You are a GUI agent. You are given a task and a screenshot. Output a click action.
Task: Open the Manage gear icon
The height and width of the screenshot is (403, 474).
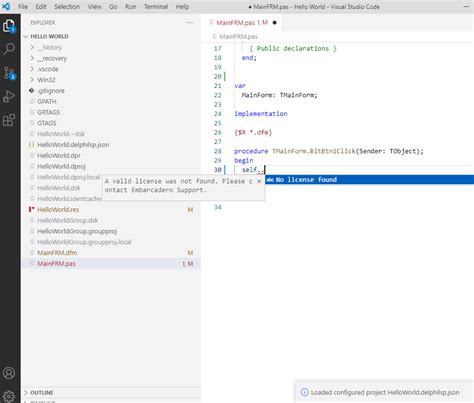click(x=9, y=396)
